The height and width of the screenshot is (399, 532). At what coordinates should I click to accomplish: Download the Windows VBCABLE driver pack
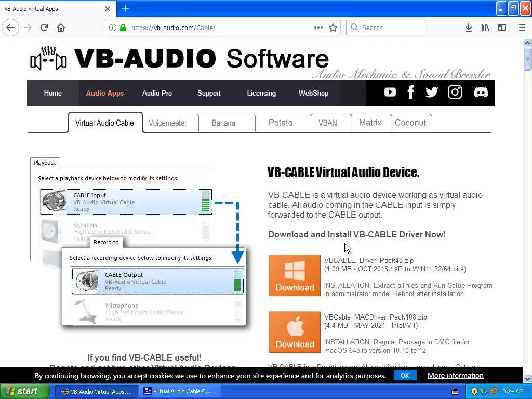pos(295,275)
